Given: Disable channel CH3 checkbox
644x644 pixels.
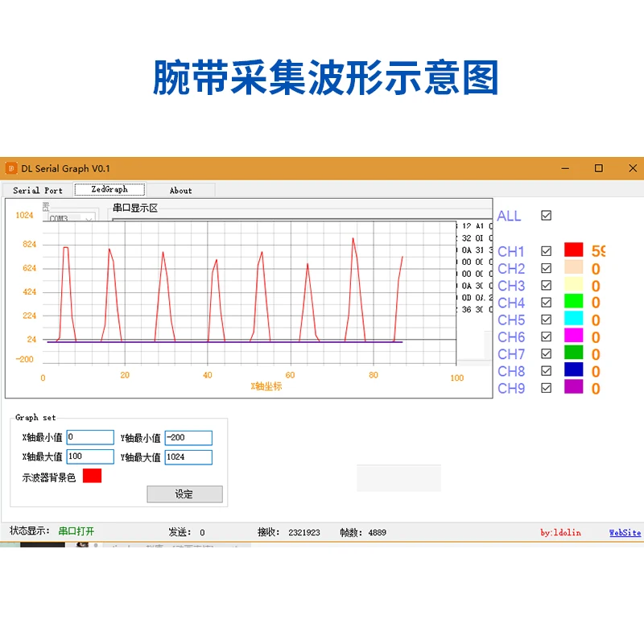Looking at the screenshot, I should click(547, 286).
